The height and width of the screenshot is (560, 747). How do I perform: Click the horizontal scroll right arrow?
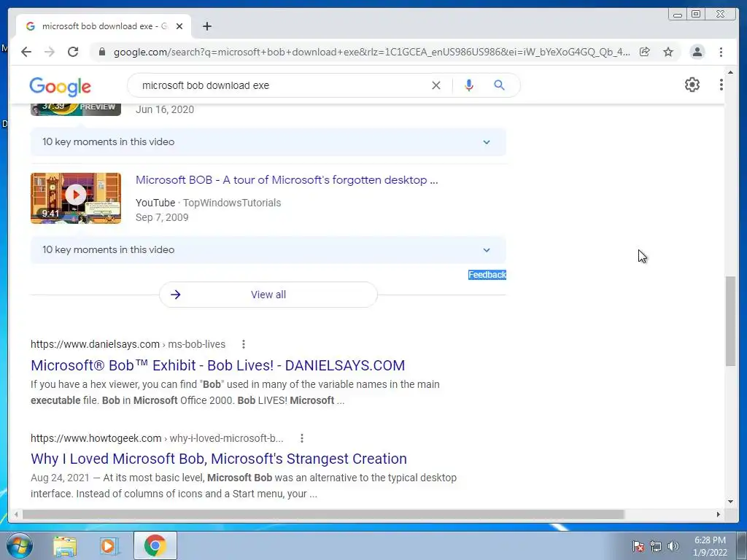[x=719, y=514]
